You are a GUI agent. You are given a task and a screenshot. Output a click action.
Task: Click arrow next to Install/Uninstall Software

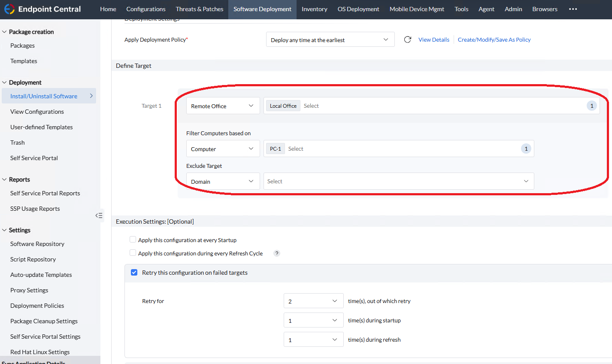[x=91, y=96]
